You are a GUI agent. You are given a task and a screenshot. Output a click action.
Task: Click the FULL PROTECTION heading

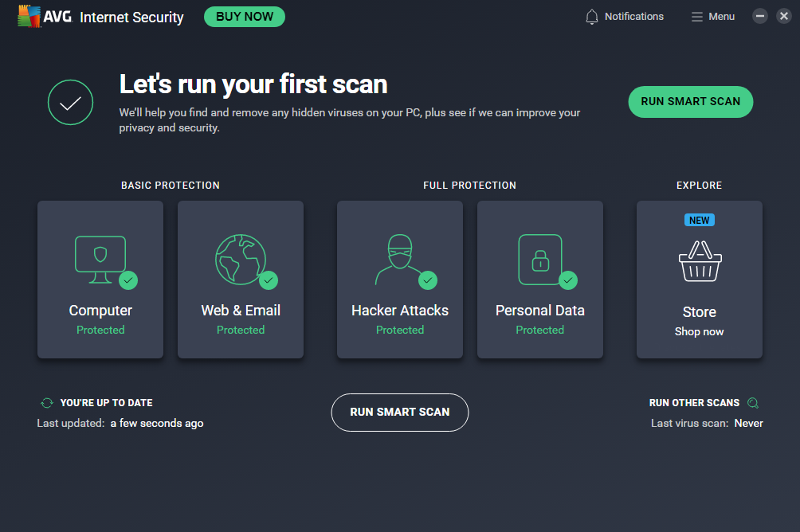pos(470,185)
